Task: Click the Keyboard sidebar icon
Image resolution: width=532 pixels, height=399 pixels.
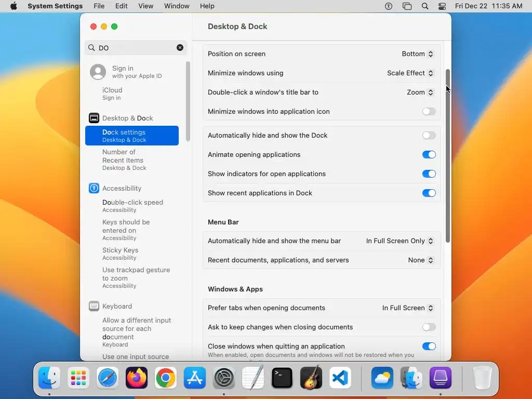Action: (x=94, y=306)
